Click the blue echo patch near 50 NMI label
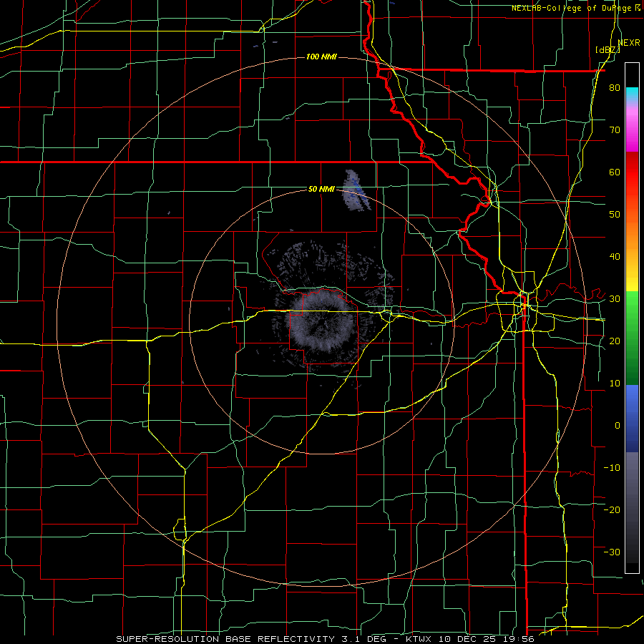 [x=356, y=190]
